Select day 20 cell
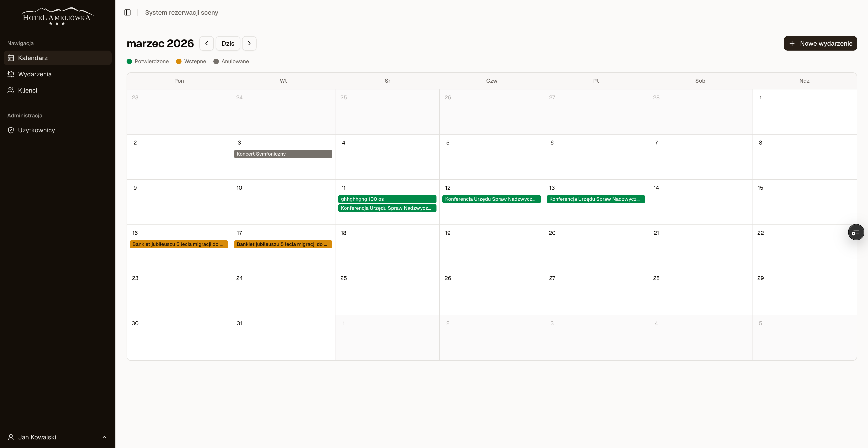This screenshot has width=868, height=448. [596, 247]
